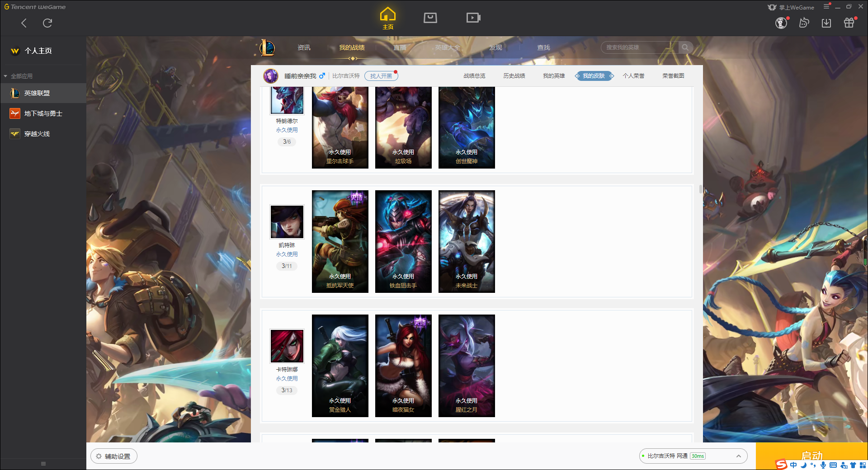Screen dimensions: 868x470
Task: Click the male gender icon beside name
Action: click(x=322, y=76)
